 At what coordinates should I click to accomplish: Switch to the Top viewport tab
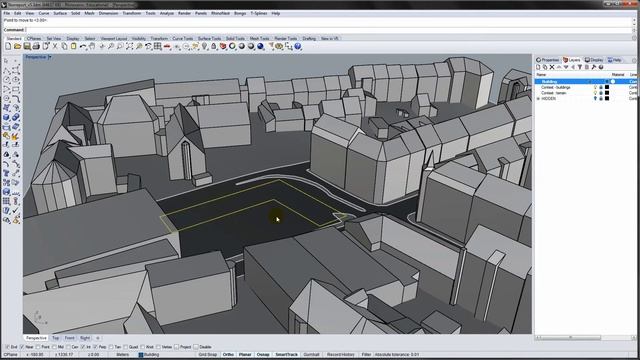[x=56, y=338]
